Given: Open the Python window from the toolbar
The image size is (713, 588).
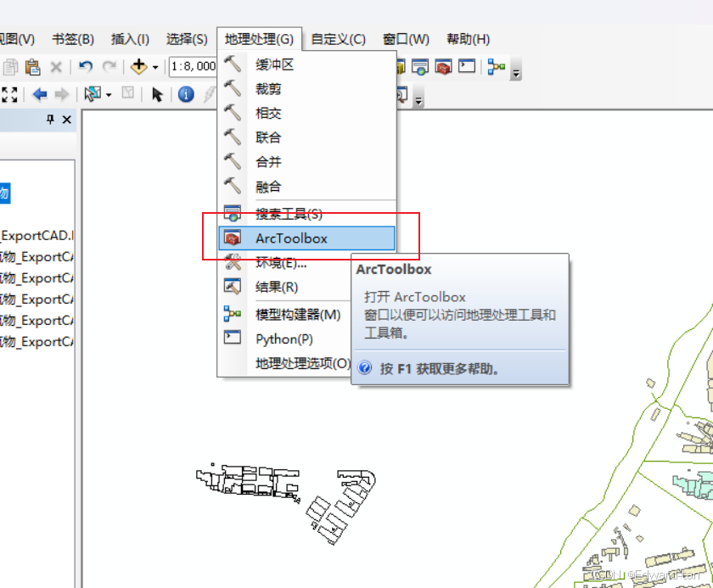Looking at the screenshot, I should coord(465,66).
